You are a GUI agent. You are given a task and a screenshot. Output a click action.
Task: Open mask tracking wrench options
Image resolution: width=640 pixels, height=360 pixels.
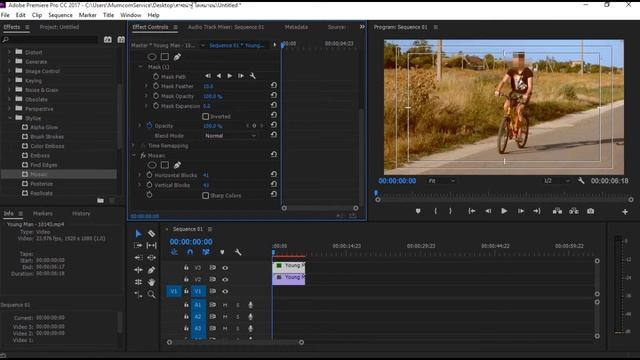click(x=253, y=76)
